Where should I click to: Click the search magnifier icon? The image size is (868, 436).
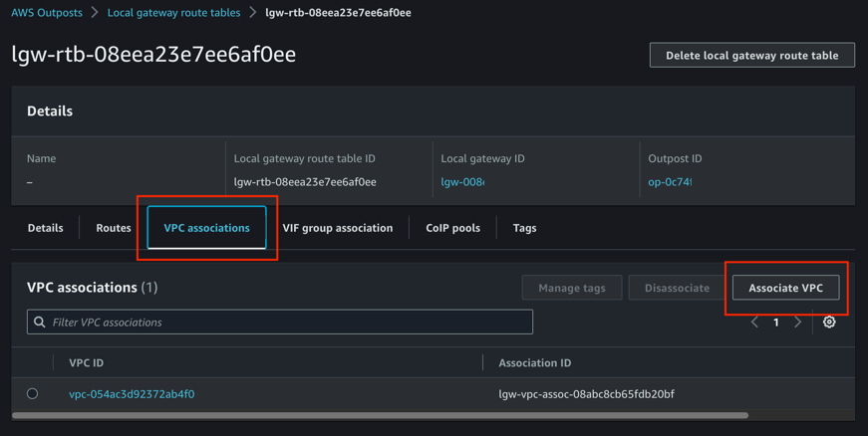click(40, 323)
